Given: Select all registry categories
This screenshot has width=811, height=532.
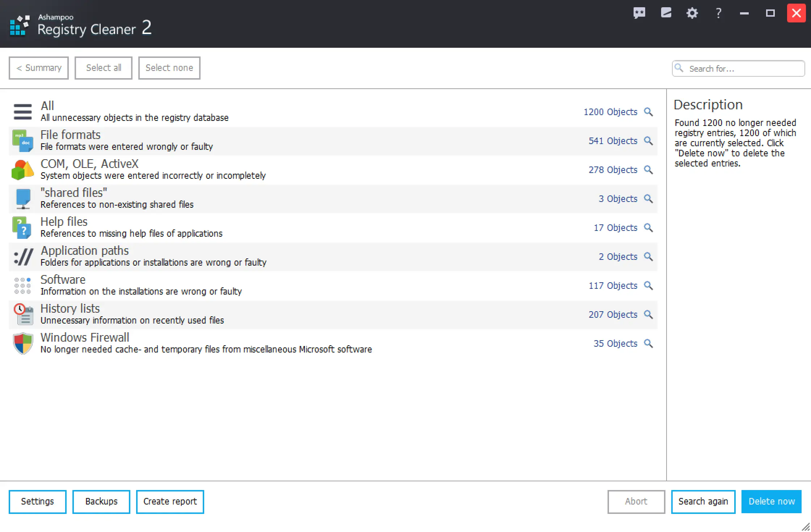Looking at the screenshot, I should (103, 68).
